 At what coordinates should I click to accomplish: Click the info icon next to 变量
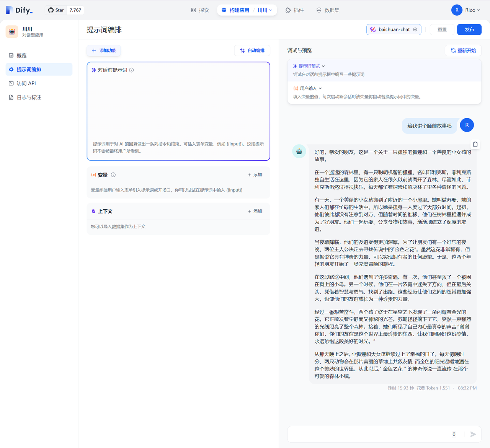coord(113,175)
